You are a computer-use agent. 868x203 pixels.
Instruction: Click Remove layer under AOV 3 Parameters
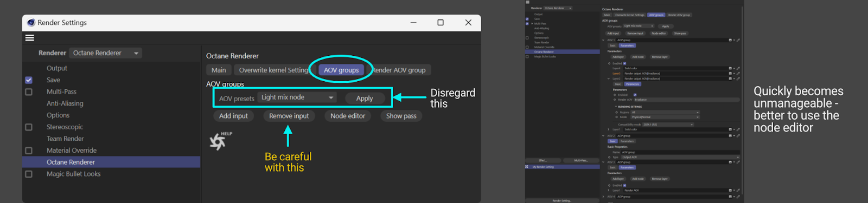tap(660, 179)
